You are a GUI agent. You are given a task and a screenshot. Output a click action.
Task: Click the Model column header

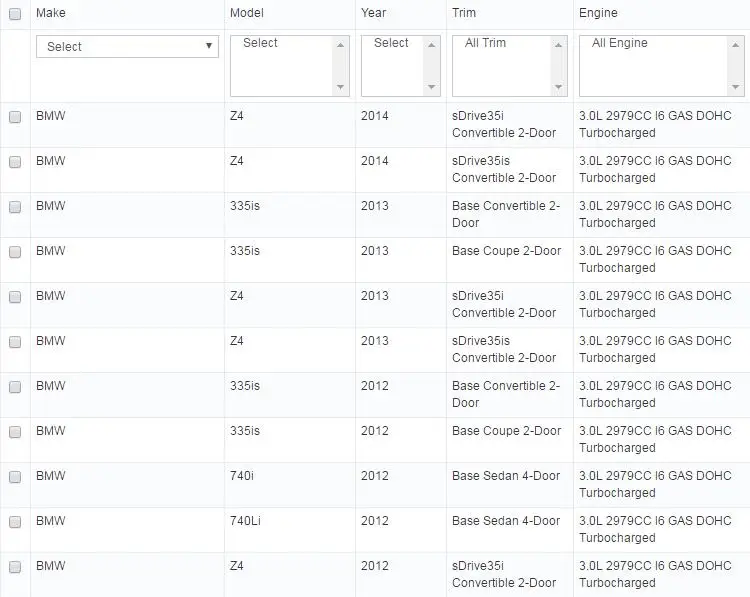247,13
